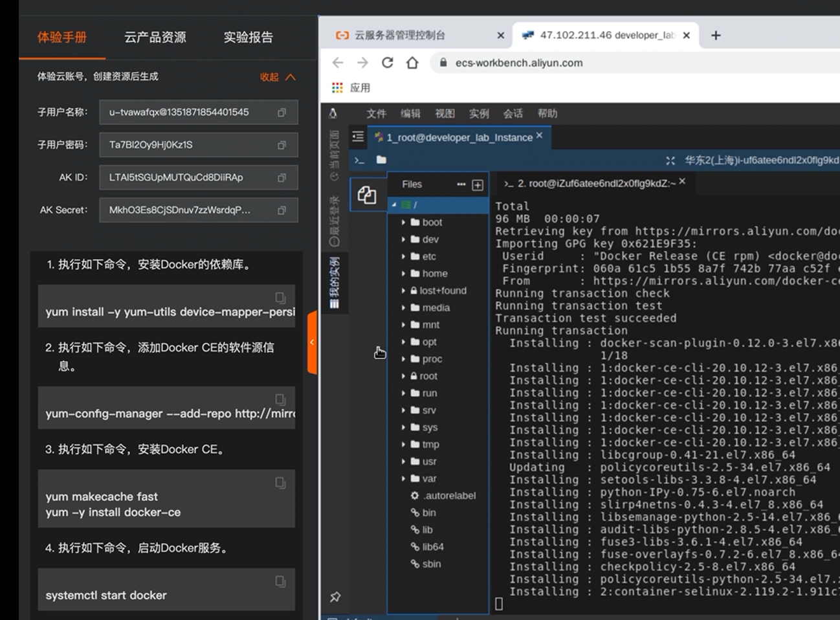Expand the etc folder
Image resolution: width=840 pixels, height=620 pixels.
click(403, 256)
